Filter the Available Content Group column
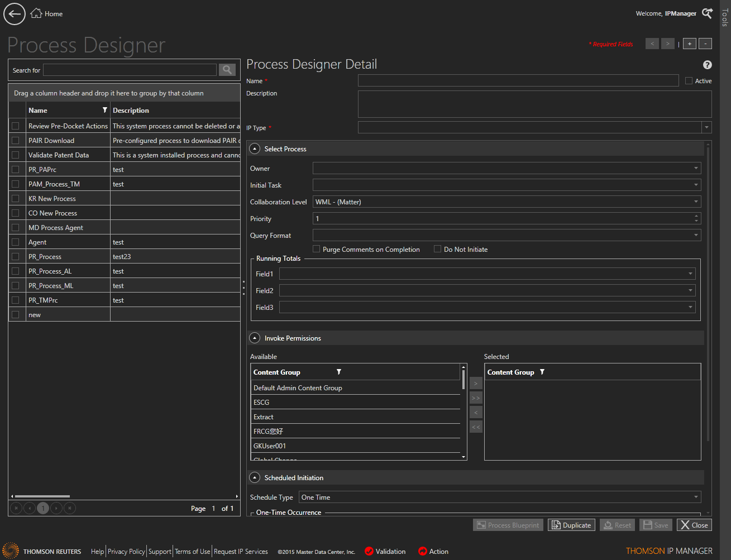Image resolution: width=731 pixels, height=560 pixels. pos(338,372)
